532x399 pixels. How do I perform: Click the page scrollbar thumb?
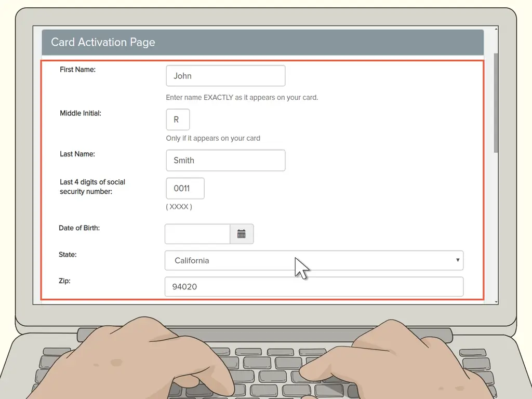(x=496, y=102)
